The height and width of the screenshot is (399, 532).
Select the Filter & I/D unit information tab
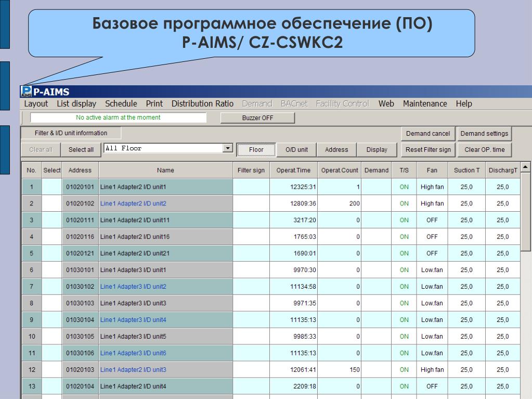pos(71,133)
